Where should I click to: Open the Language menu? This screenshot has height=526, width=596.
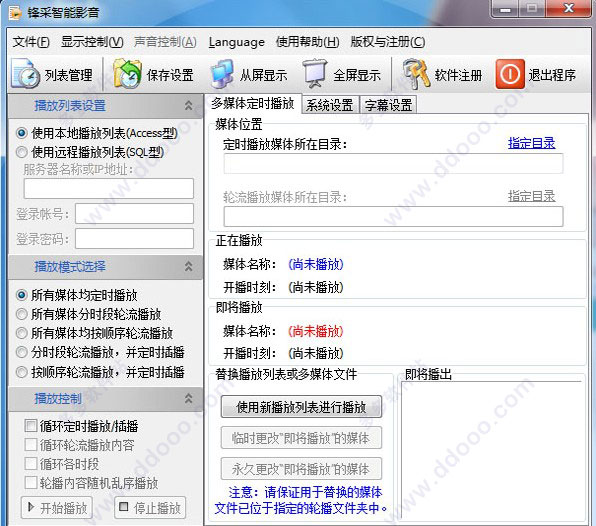coord(236,42)
